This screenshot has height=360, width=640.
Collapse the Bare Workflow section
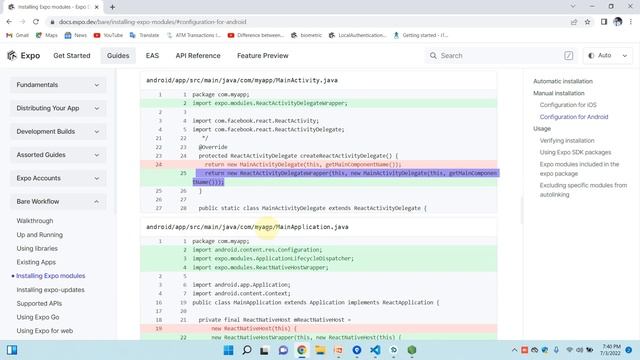(58, 201)
